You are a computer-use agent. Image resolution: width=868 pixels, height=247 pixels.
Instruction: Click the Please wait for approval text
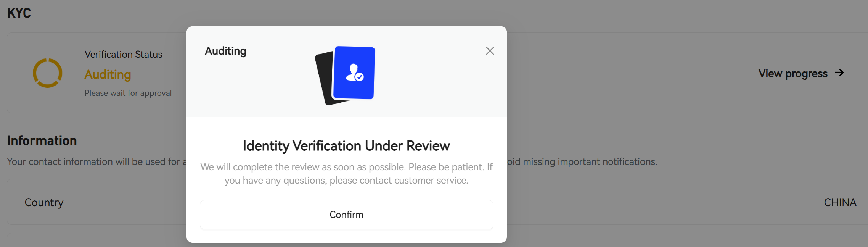(128, 93)
